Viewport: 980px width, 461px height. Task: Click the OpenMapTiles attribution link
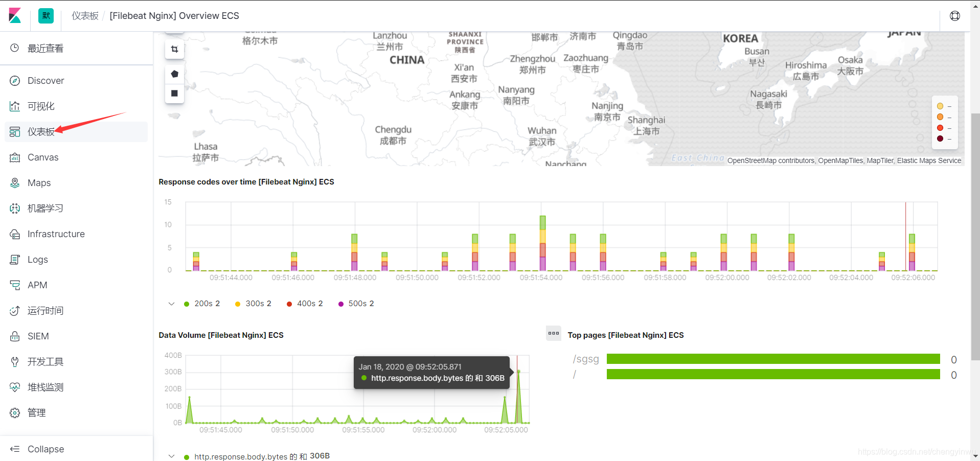coord(840,160)
